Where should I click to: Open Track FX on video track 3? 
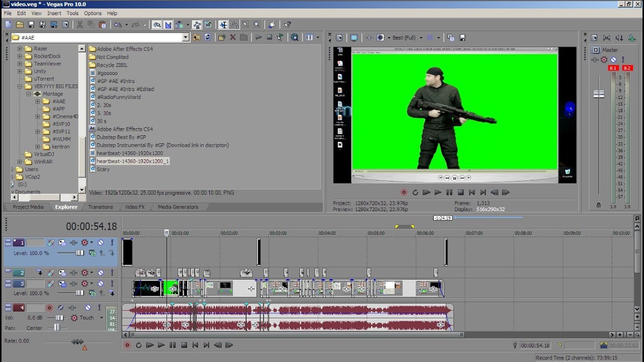coord(73,284)
